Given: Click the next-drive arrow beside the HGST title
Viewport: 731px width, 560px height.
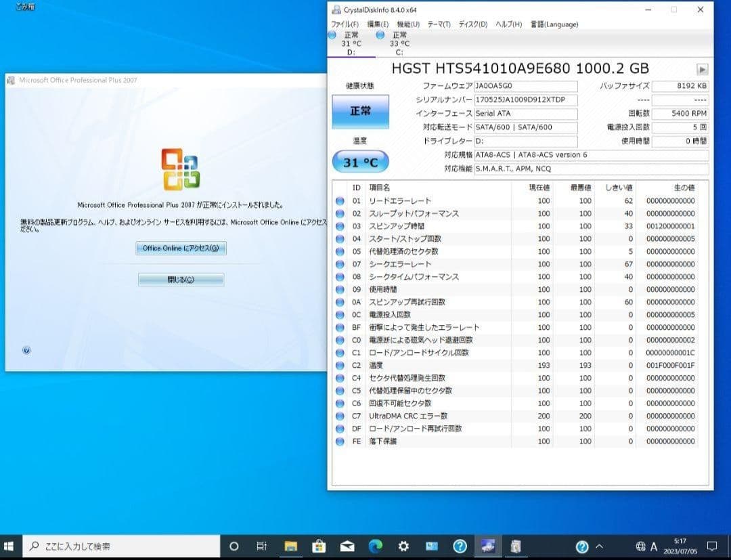Looking at the screenshot, I should tap(703, 68).
